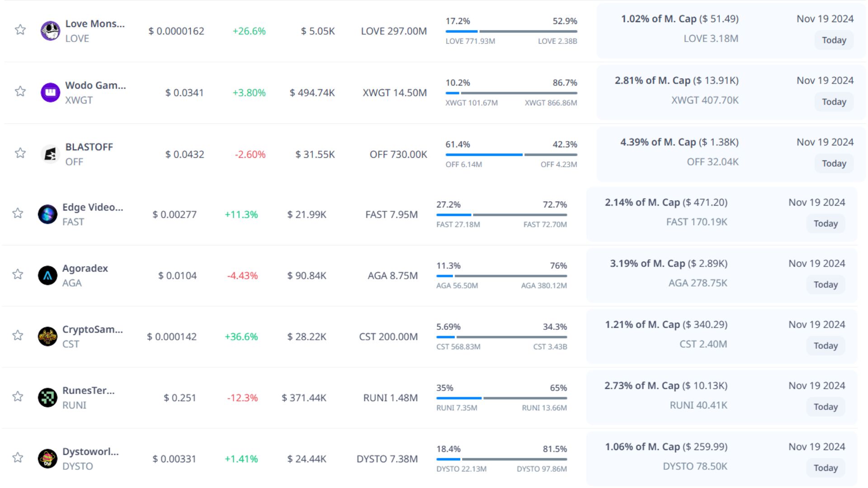Click the RunesTerminal RUNI logo
868x488 pixels.
(x=47, y=398)
